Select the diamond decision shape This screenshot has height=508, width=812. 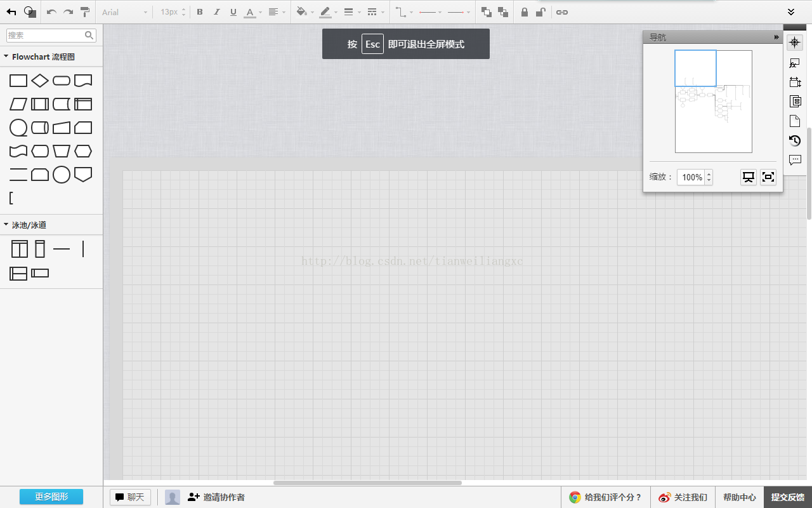(x=40, y=81)
